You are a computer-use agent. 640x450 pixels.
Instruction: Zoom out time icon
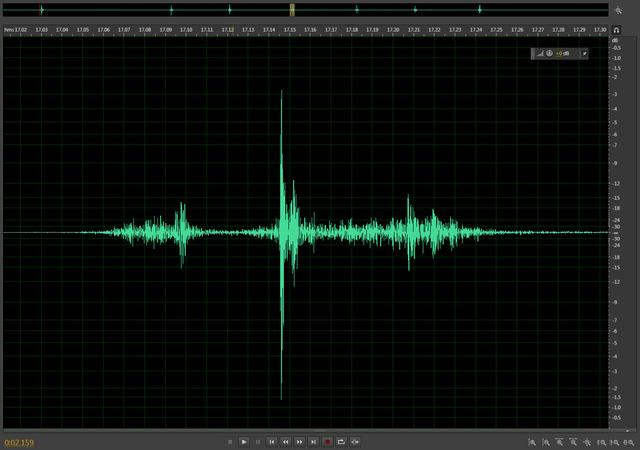click(x=573, y=442)
